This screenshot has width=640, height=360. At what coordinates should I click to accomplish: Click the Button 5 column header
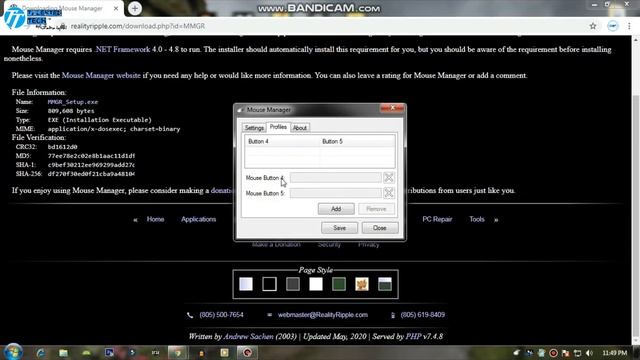point(357,141)
